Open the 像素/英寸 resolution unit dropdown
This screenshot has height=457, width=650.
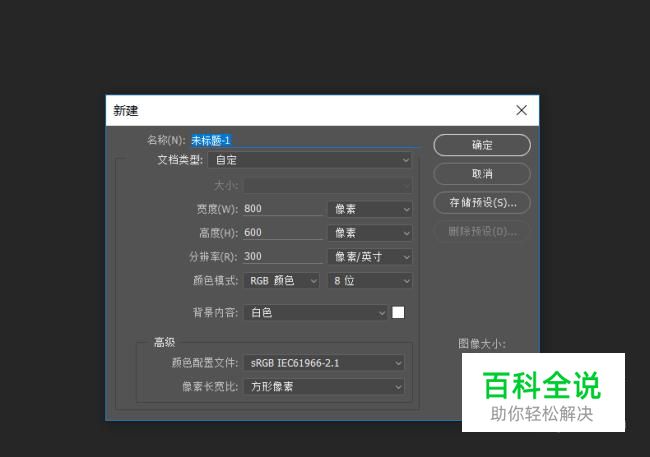(x=370, y=257)
